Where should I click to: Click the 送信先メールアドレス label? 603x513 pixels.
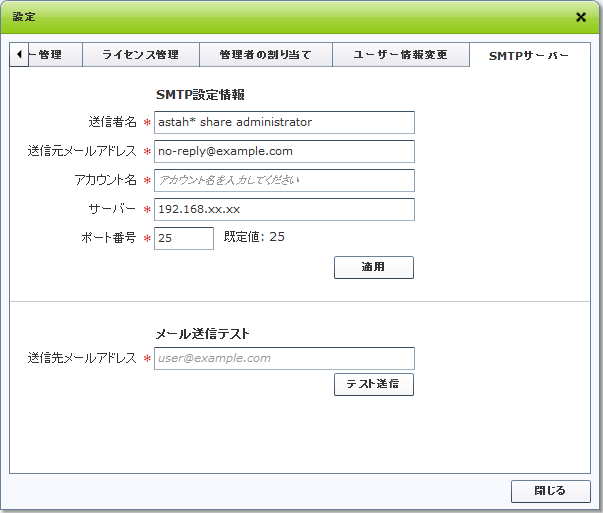pyautogui.click(x=82, y=358)
